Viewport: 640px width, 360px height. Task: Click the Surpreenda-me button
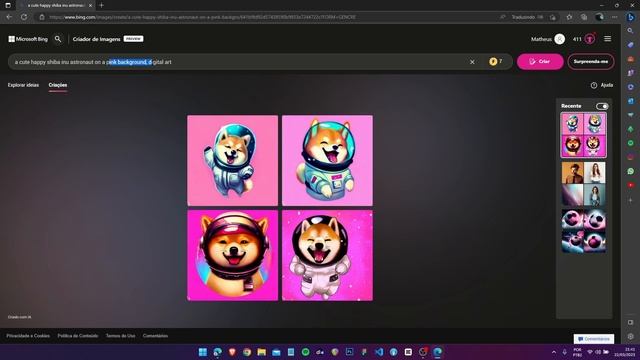coord(591,62)
